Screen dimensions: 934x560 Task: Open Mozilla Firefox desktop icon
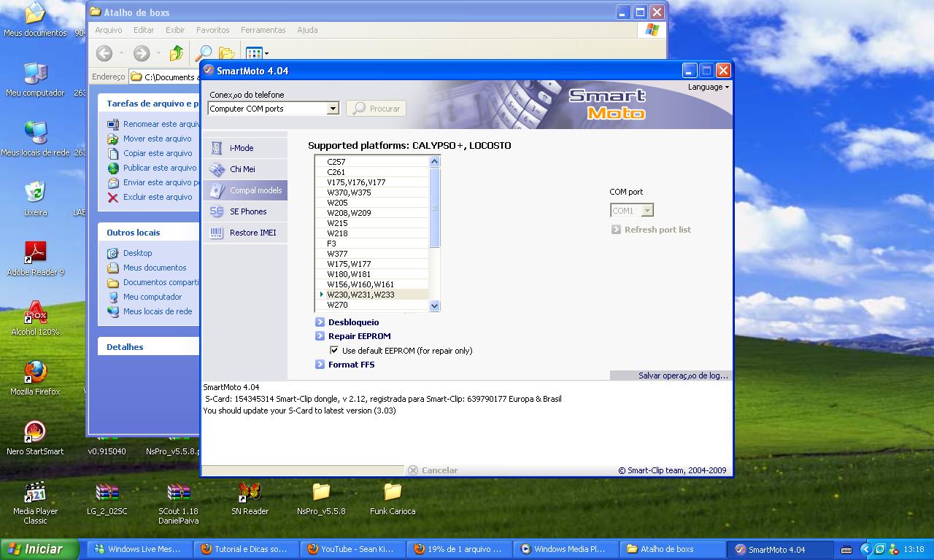35,378
